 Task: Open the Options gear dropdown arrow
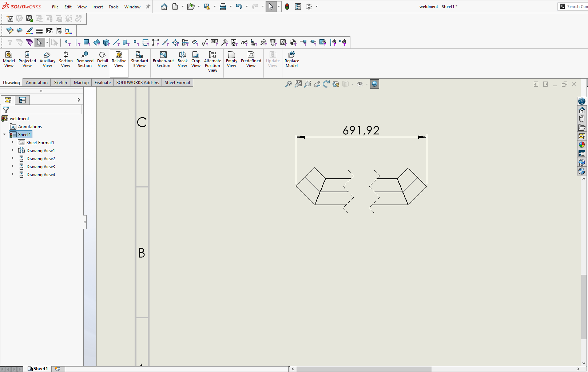[x=317, y=7]
